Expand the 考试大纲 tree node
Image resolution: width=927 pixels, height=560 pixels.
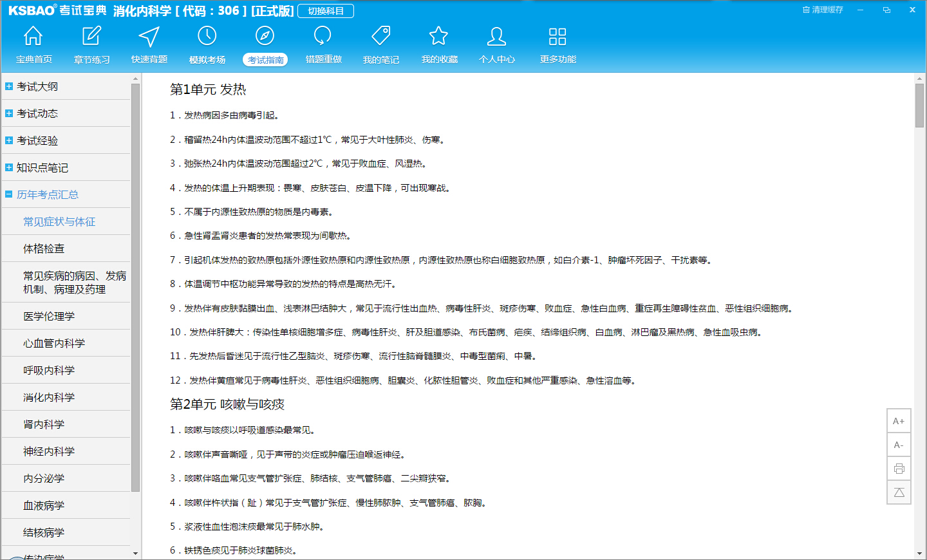pyautogui.click(x=9, y=86)
